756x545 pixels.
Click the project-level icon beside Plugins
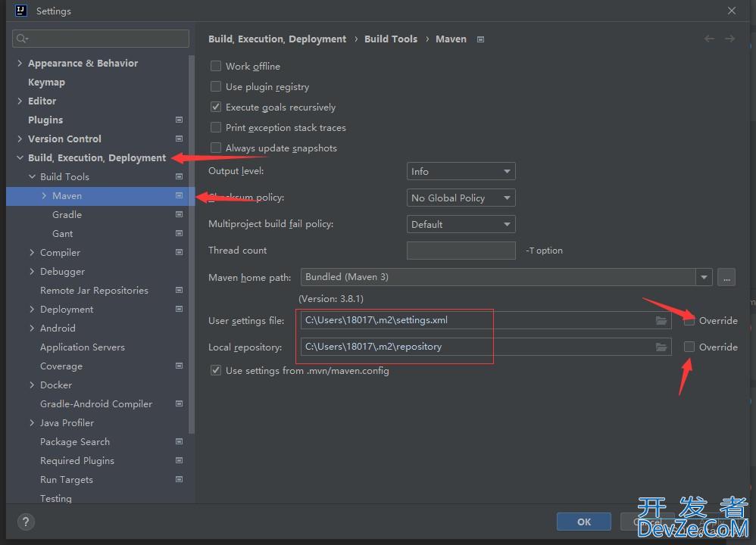(179, 120)
